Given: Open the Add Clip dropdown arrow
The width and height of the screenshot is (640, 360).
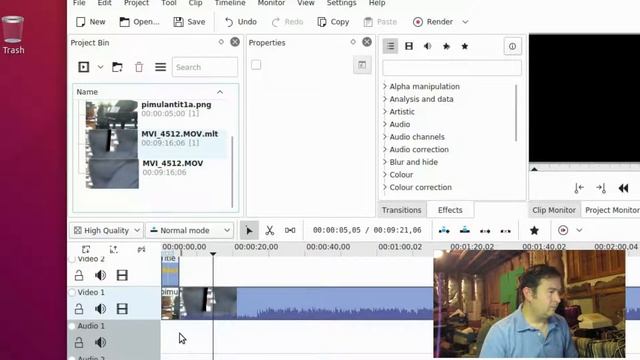Looking at the screenshot, I should (x=100, y=67).
